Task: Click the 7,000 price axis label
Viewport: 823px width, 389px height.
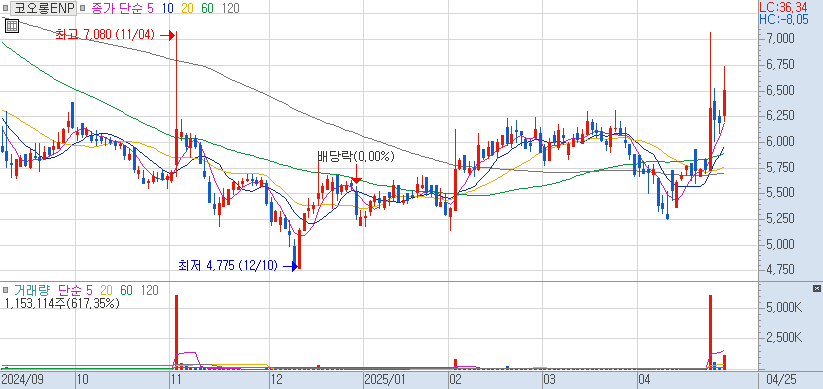Action: (779, 39)
